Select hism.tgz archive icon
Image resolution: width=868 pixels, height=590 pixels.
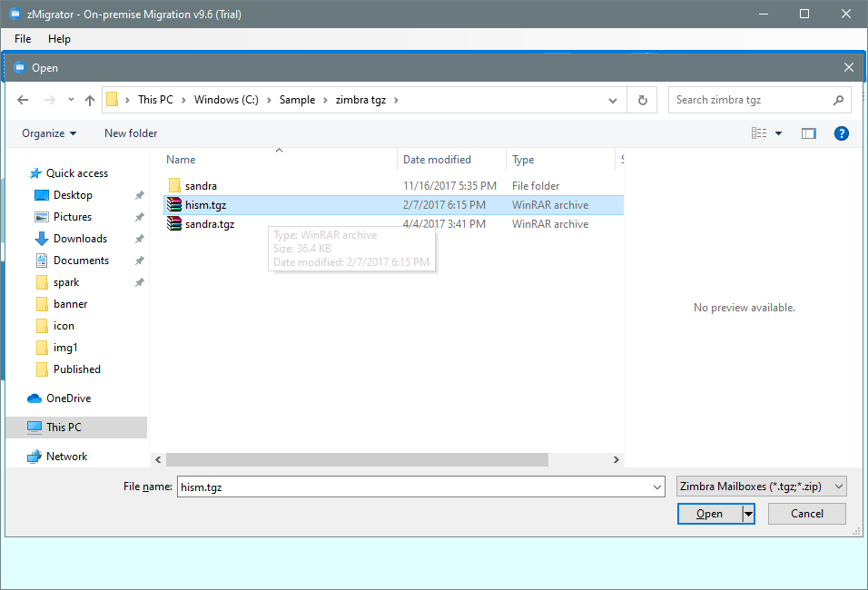coord(174,205)
